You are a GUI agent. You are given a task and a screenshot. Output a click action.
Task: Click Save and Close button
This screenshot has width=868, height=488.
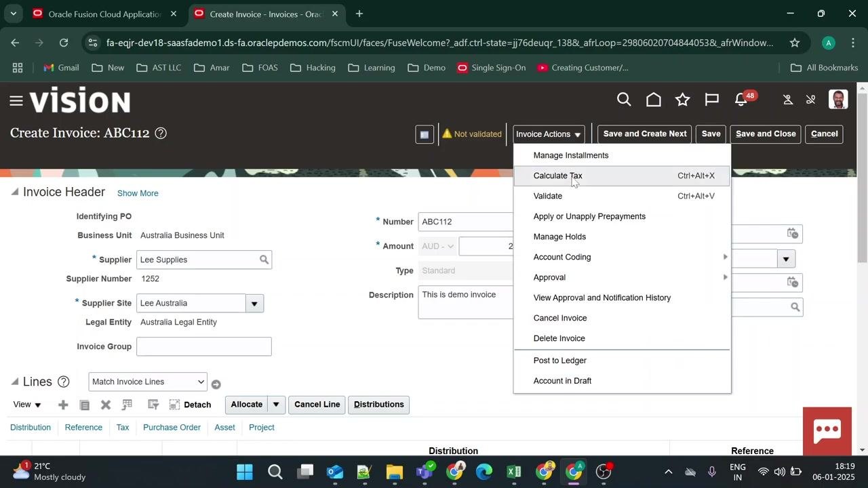pyautogui.click(x=766, y=134)
